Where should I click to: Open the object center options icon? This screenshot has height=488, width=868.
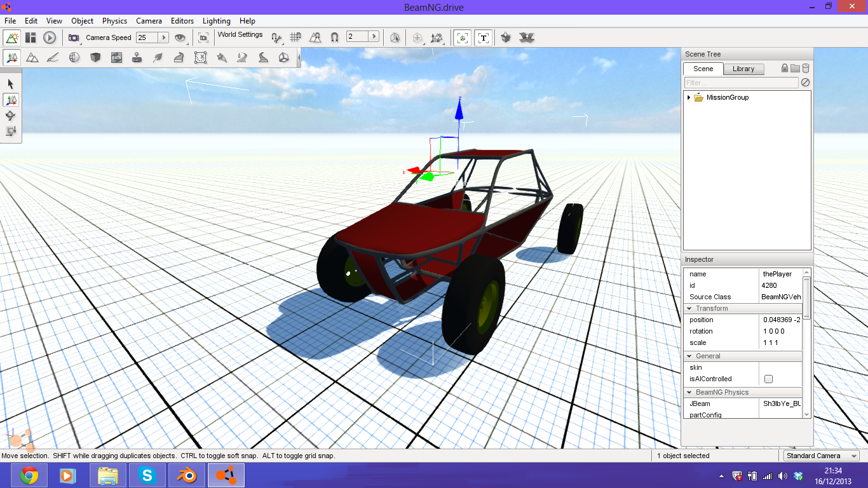pos(417,37)
